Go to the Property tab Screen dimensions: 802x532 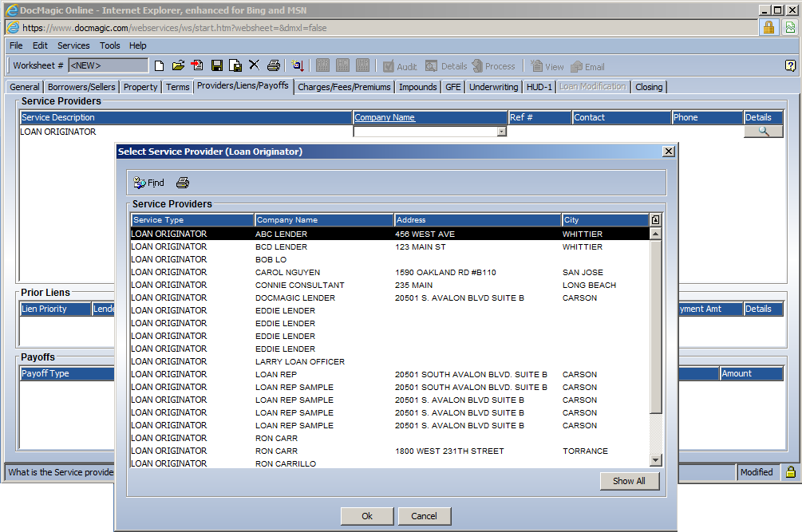click(140, 87)
